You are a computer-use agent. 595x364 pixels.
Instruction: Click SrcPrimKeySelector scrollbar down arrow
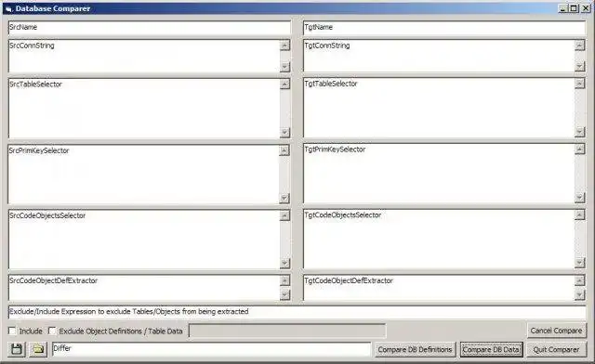point(284,198)
